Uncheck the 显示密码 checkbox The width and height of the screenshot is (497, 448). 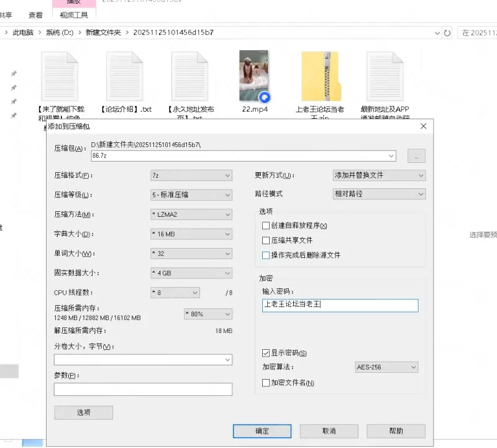coord(266,353)
